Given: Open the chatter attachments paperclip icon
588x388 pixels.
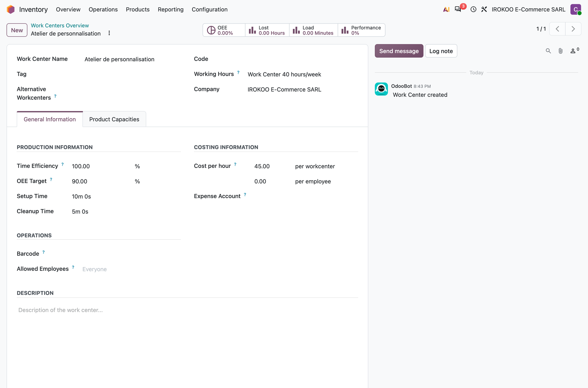Looking at the screenshot, I should pos(560,51).
